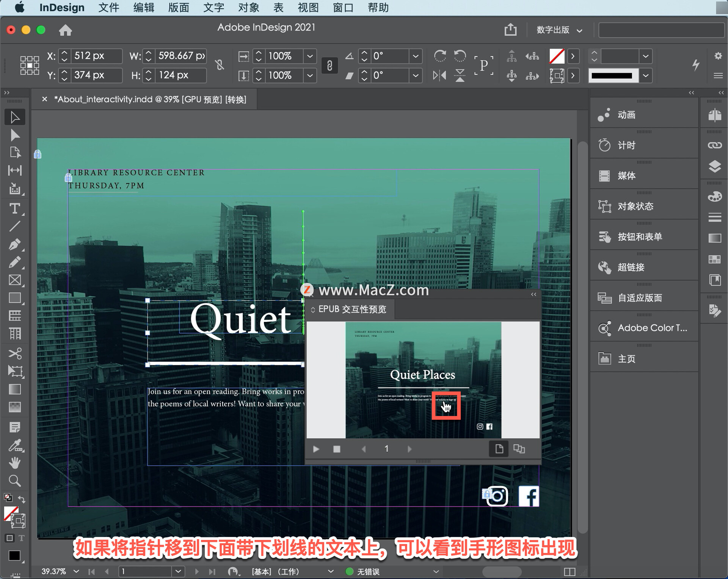The height and width of the screenshot is (579, 728).
Task: Select the Zoom tool
Action: click(15, 481)
